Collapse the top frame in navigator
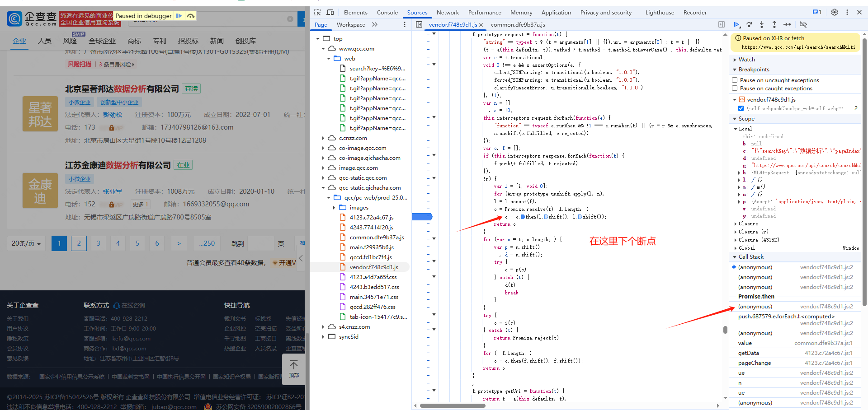Viewport: 868px width, 410px height. 318,39
